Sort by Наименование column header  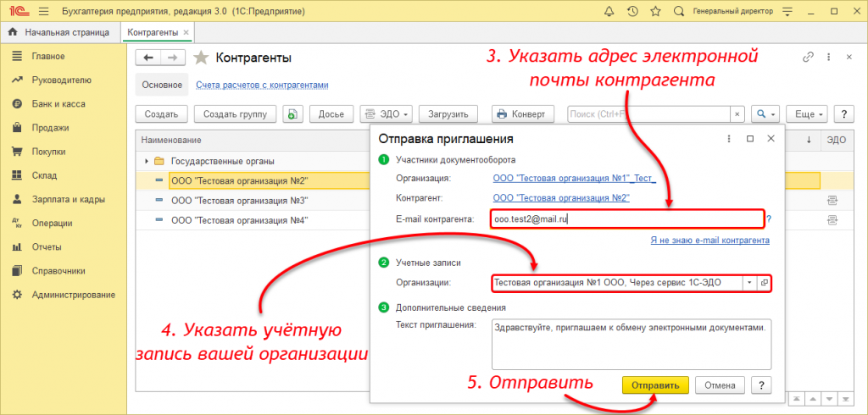[171, 140]
